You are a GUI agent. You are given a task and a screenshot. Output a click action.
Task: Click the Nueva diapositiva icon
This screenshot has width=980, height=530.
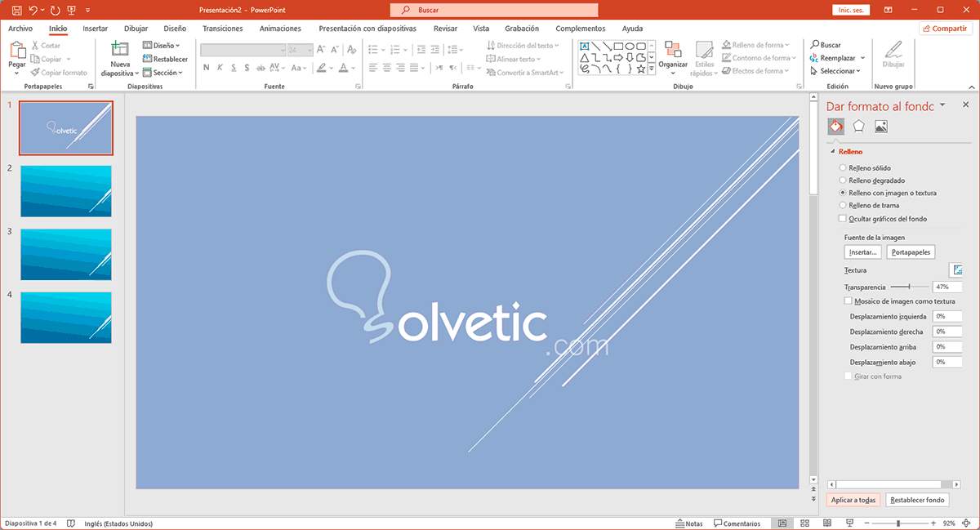[120, 49]
